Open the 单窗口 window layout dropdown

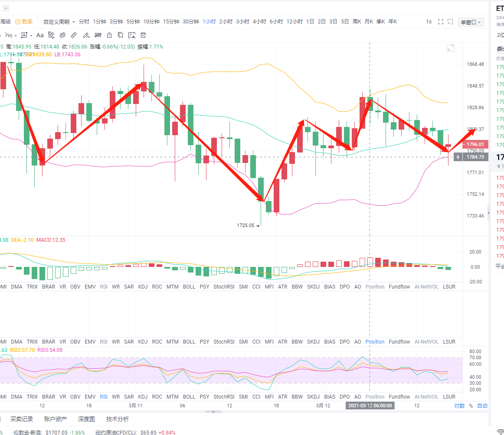471,22
